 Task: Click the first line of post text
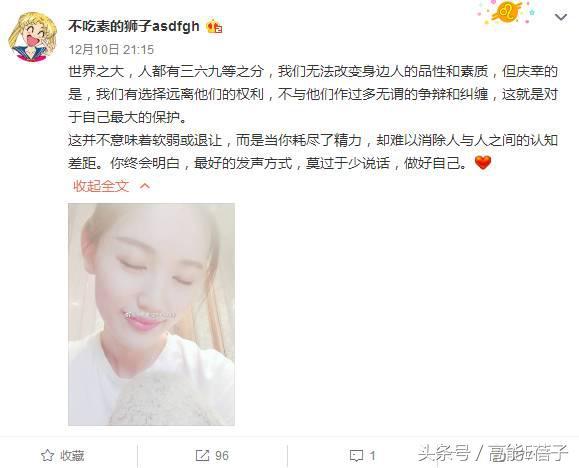(313, 71)
